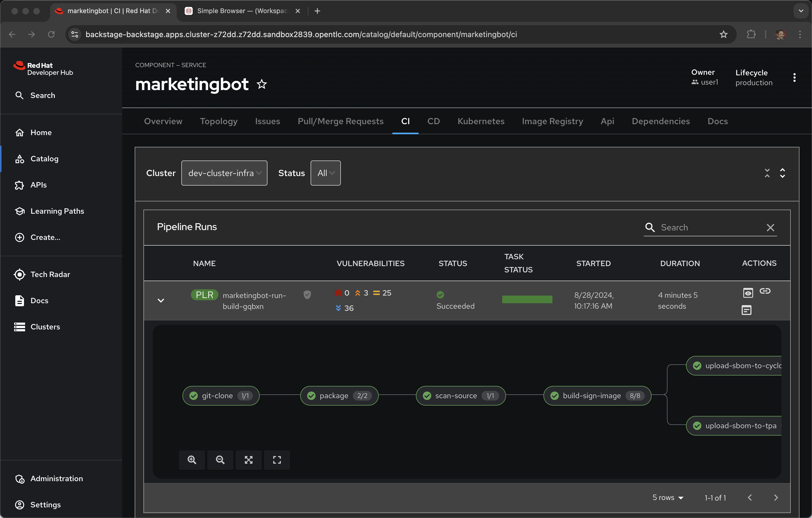Image resolution: width=812 pixels, height=518 pixels.
Task: Expand all pipeline run rows
Action: tap(782, 173)
